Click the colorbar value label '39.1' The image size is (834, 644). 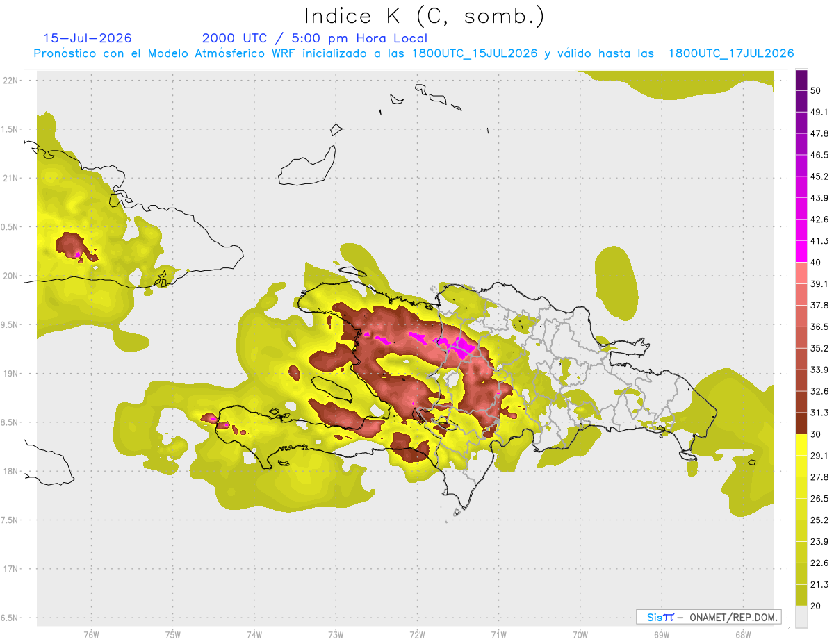click(x=819, y=284)
